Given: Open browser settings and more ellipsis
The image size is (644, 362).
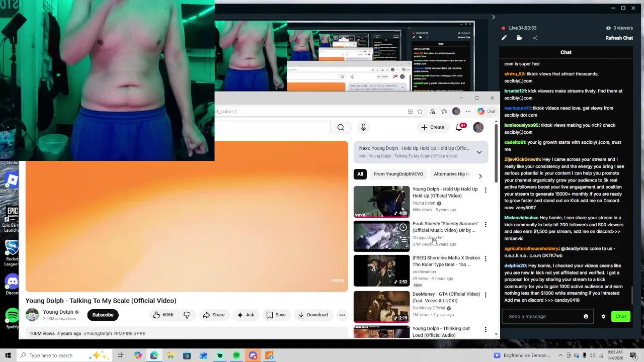Looking at the screenshot, I should (468, 111).
